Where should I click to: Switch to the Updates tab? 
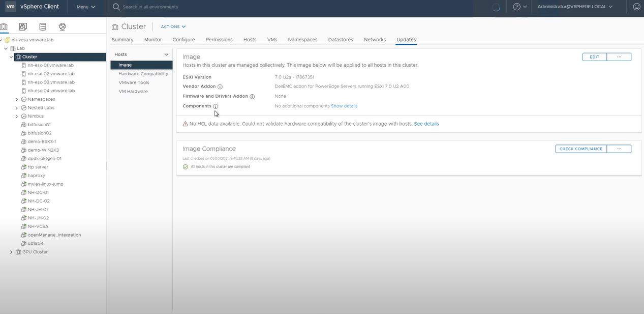(x=406, y=39)
